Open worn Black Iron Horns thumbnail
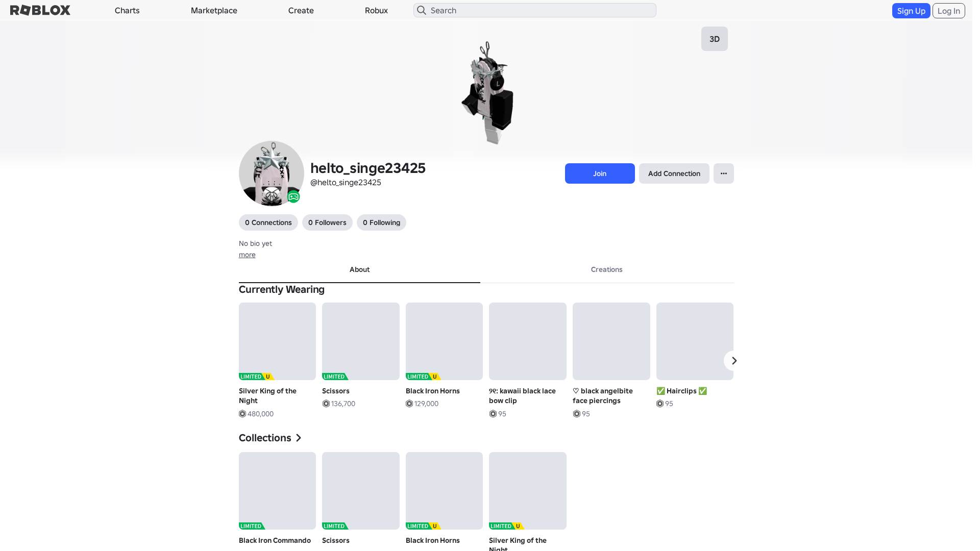This screenshot has width=980, height=551. [x=444, y=341]
